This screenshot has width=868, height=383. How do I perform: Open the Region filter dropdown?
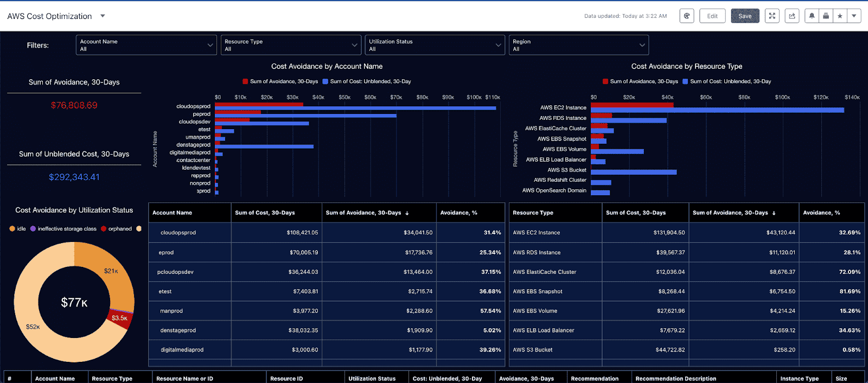coord(578,45)
